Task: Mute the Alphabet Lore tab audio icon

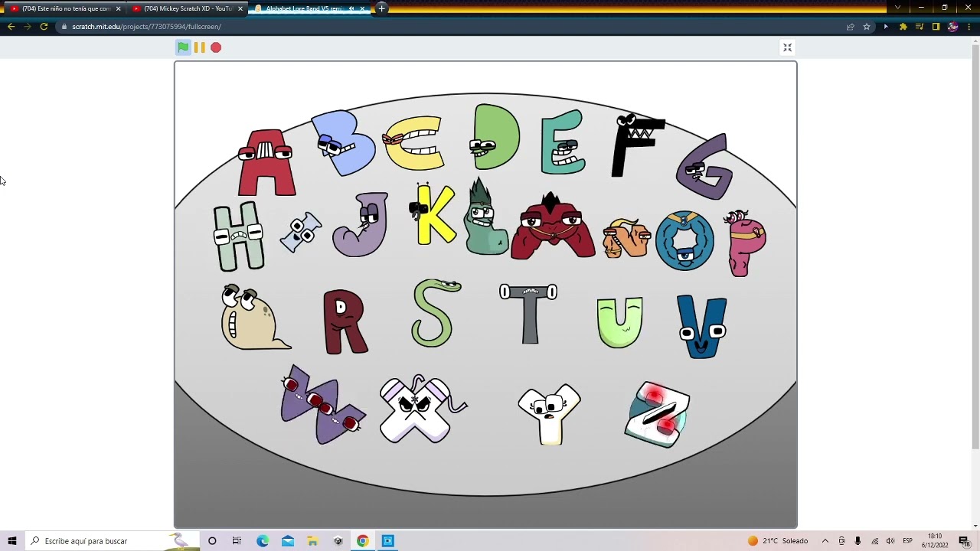Action: 351,8
